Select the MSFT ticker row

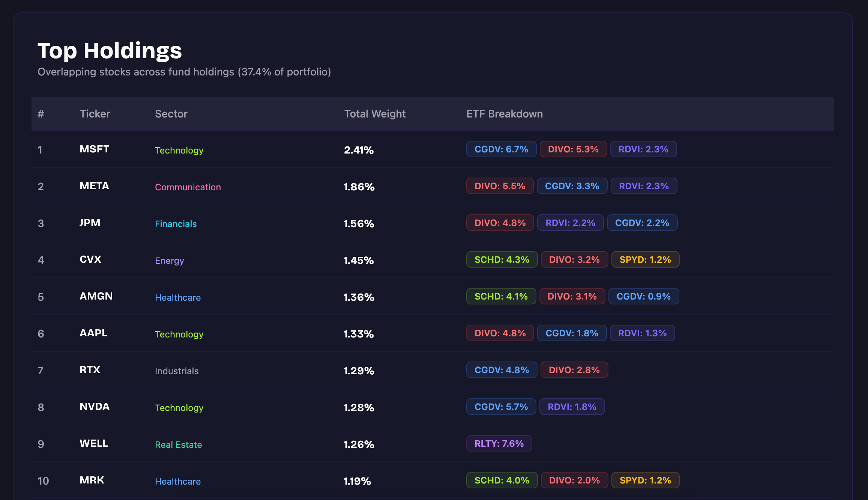click(x=95, y=149)
